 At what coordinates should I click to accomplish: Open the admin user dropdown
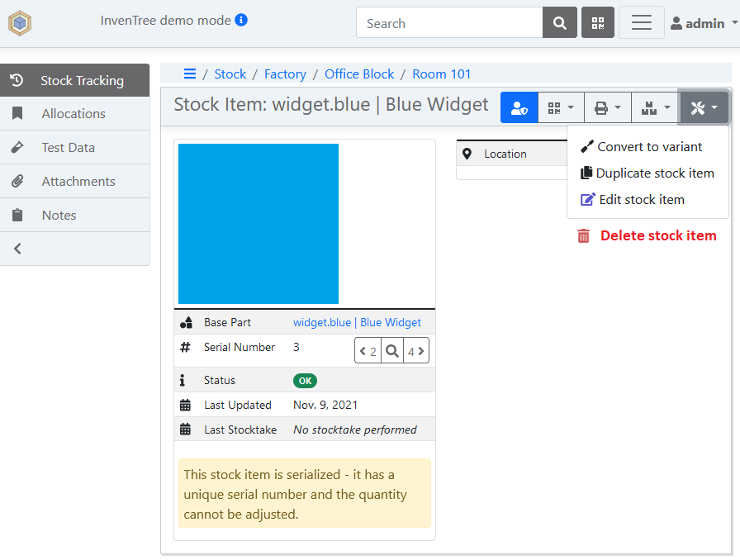pos(704,23)
